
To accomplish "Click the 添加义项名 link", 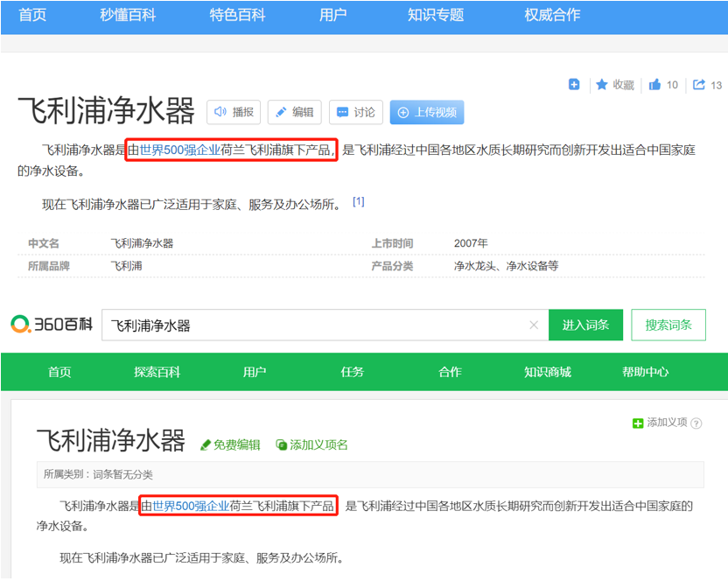I will coord(312,444).
